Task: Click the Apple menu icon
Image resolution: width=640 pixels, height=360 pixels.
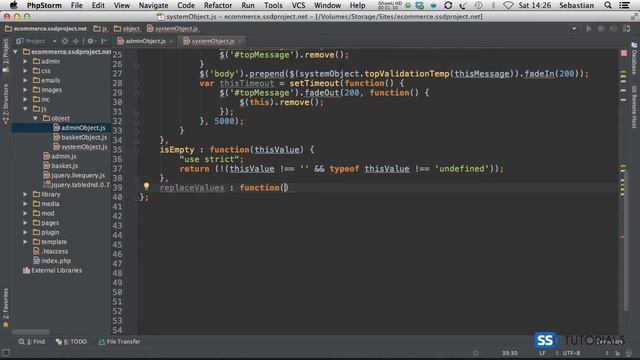Action: click(x=13, y=5)
